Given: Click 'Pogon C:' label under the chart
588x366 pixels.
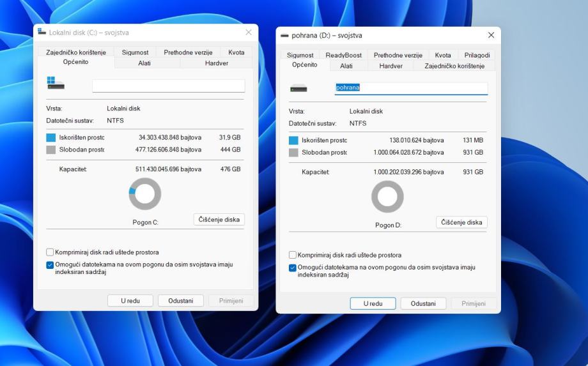Looking at the screenshot, I should pyautogui.click(x=145, y=222).
